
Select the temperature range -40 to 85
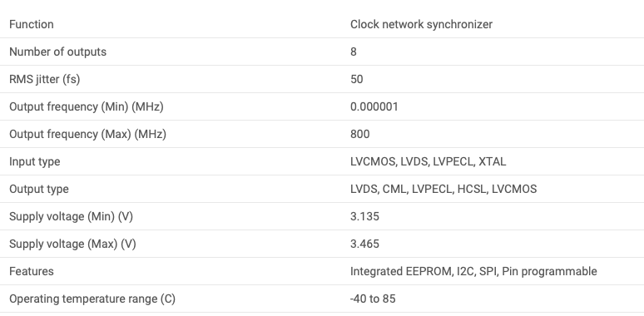[373, 299]
